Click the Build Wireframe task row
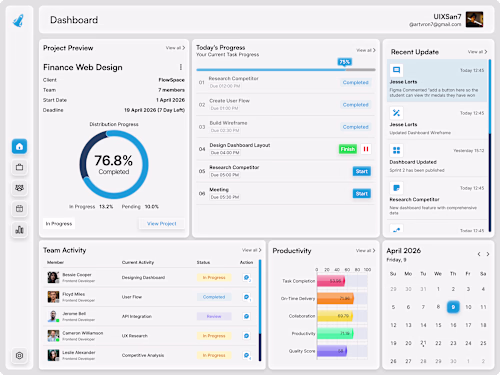This screenshot has height=375, width=500. (286, 127)
